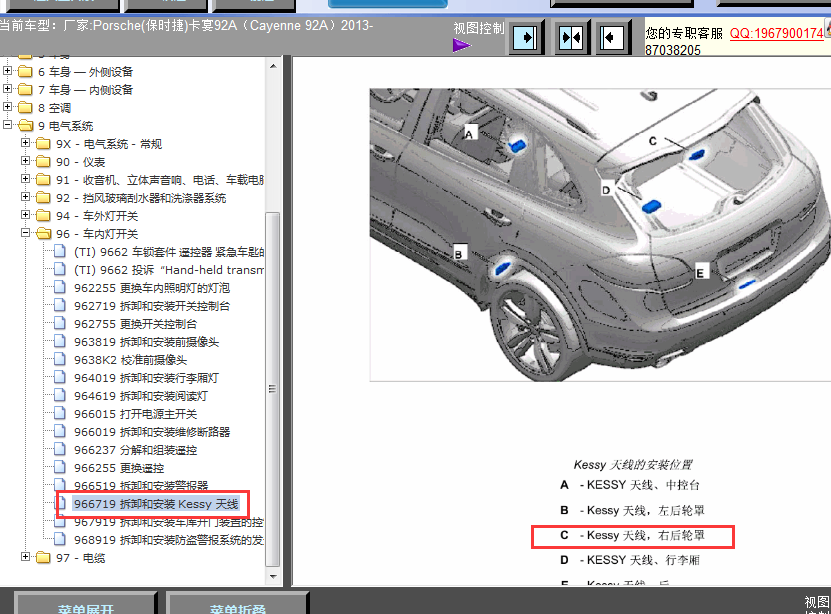Open (TI) 9662 车锁套件 遥控器 document
This screenshot has height=614, width=831.
[x=169, y=252]
